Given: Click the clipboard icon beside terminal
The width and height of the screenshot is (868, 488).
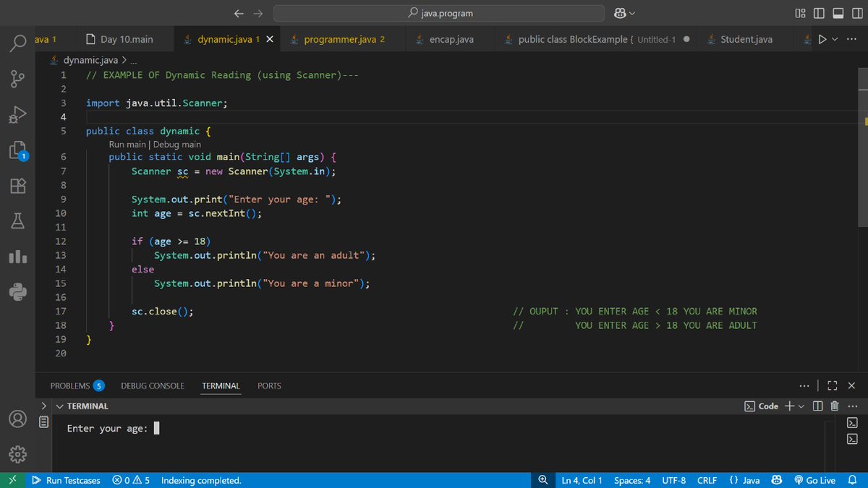Looking at the screenshot, I should 44,421.
